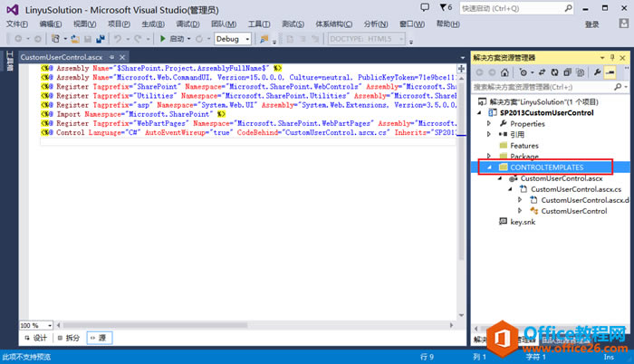The height and width of the screenshot is (364, 634).
Task: Close the CustomUserControl.ascx tab
Action: 122,57
